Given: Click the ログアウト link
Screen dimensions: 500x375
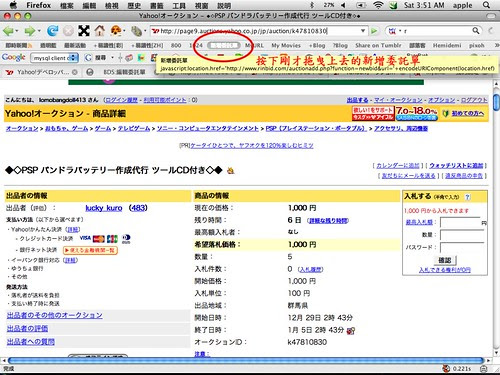Looking at the screenshot, I should point(474,100).
